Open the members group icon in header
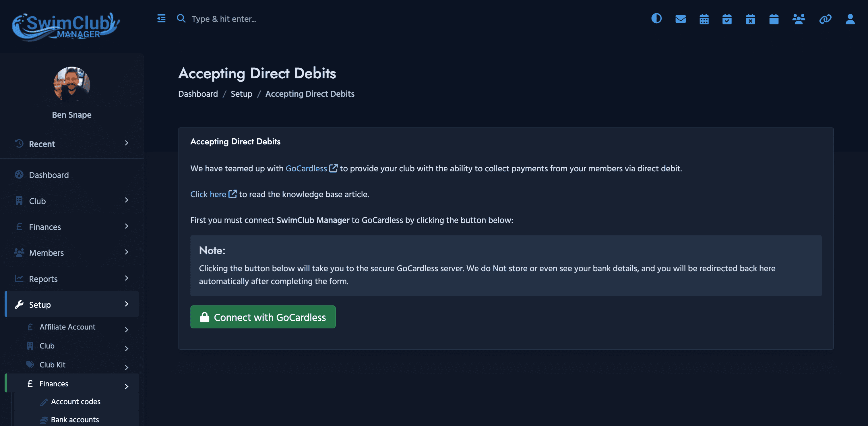The width and height of the screenshot is (868, 426). coord(799,19)
